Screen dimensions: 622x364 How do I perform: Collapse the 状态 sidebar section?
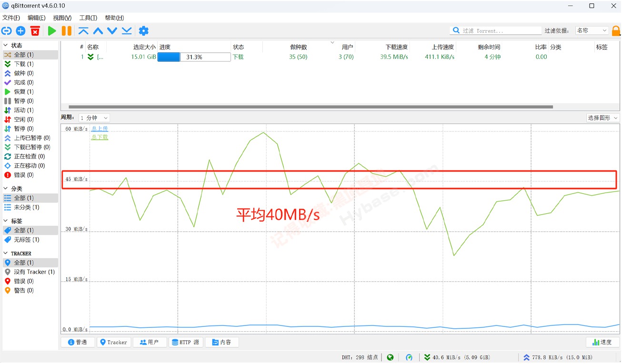pyautogui.click(x=6, y=45)
